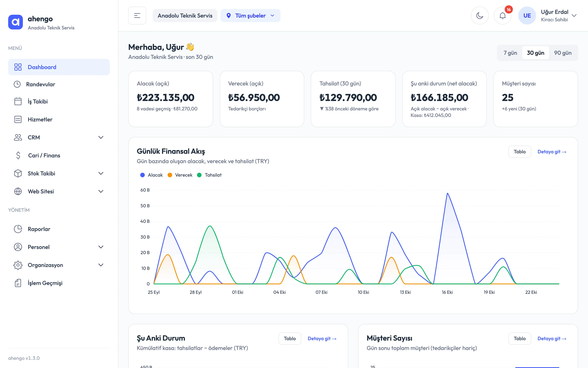Open notifications bell with 16 badge
The height and width of the screenshot is (368, 588).
click(502, 16)
